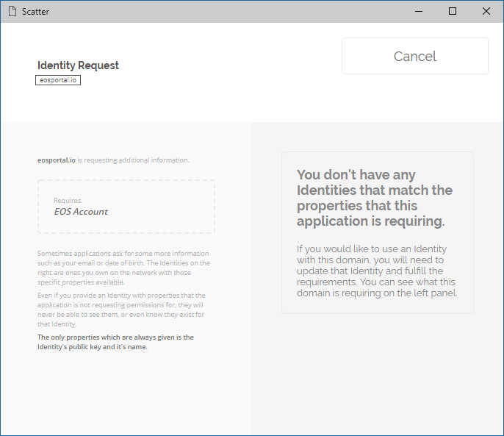Click the 'Requires' label in dashed box

67,201
